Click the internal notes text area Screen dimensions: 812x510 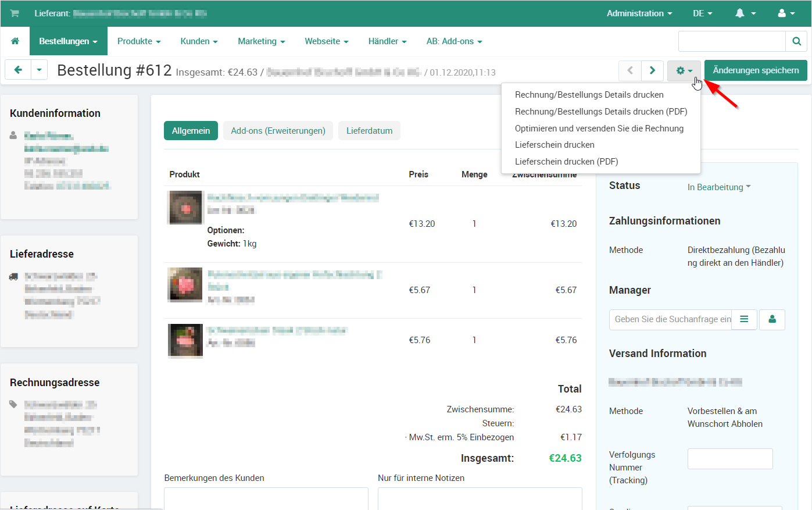tap(480, 499)
